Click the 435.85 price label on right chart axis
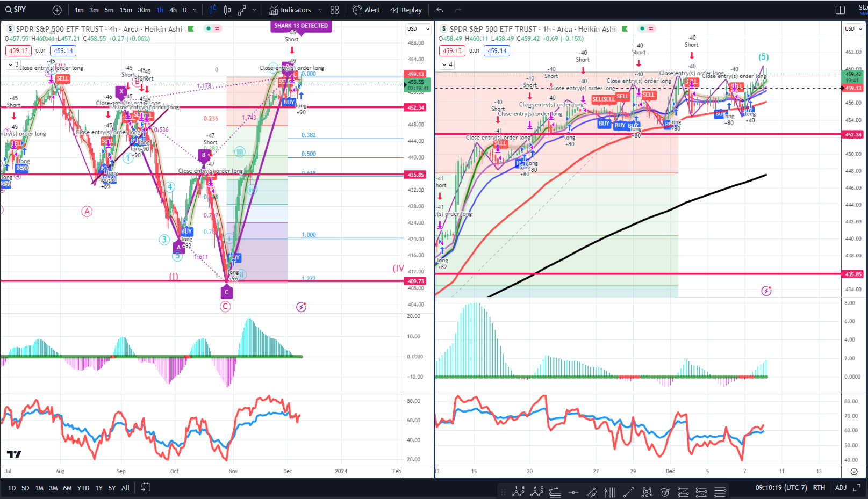 [x=853, y=274]
